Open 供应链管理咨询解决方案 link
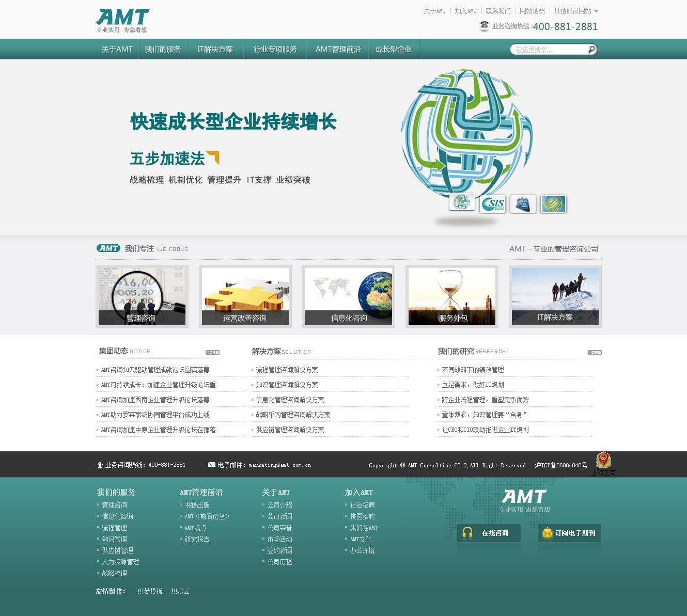687x616 pixels. pyautogui.click(x=290, y=430)
